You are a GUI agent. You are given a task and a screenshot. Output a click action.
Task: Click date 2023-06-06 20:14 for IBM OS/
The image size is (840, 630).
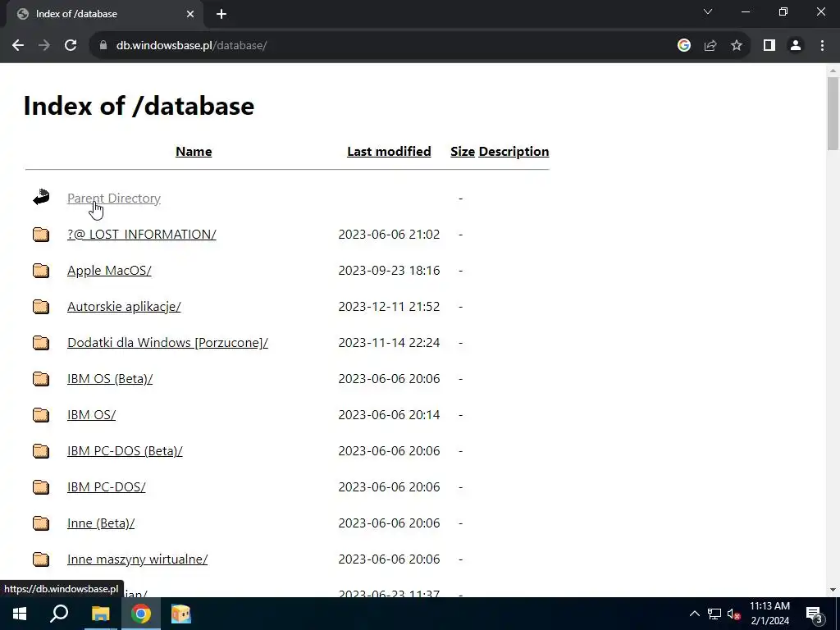point(389,414)
